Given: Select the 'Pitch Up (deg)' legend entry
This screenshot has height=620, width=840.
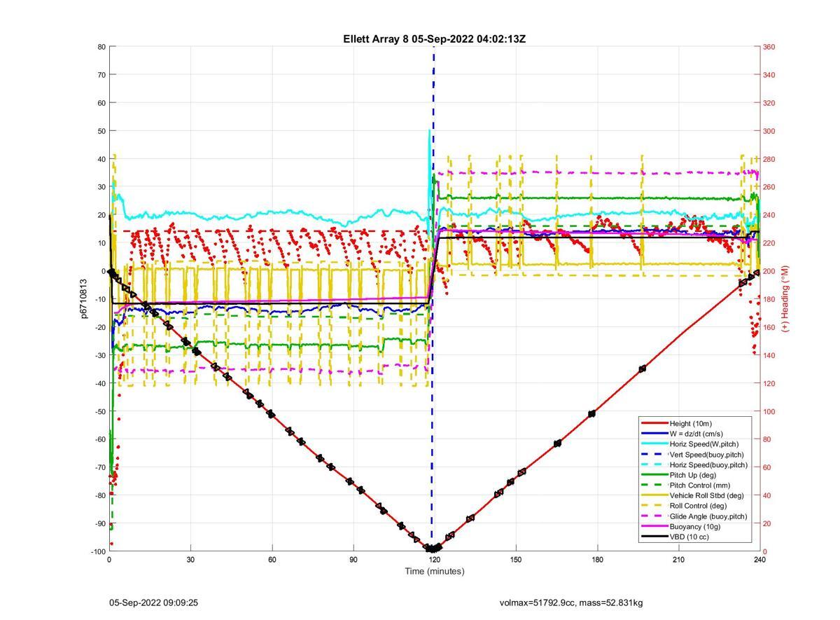Looking at the screenshot, I should click(694, 475).
